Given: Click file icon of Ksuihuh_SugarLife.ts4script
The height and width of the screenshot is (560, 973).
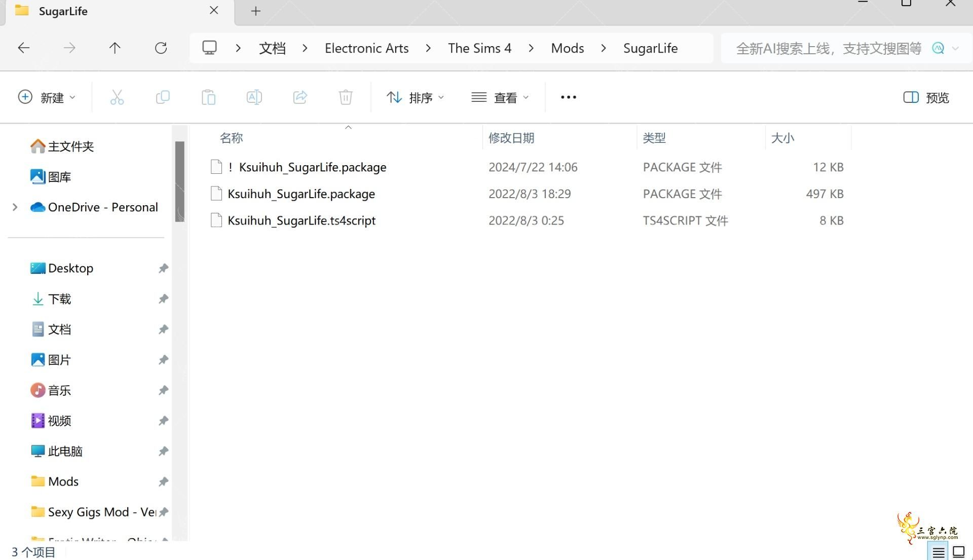Looking at the screenshot, I should pos(216,220).
